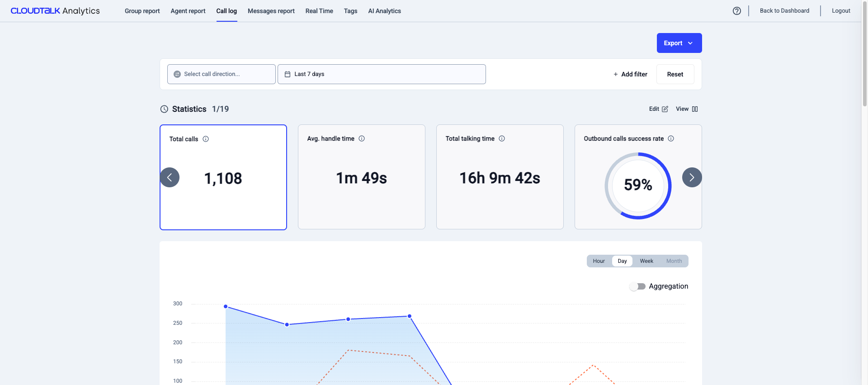Open the Call log tab
The height and width of the screenshot is (385, 868).
click(x=226, y=11)
